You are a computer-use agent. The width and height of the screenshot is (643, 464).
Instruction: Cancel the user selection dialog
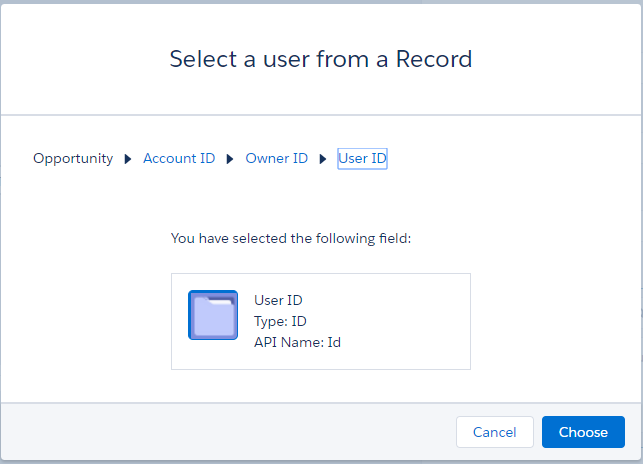click(x=494, y=432)
